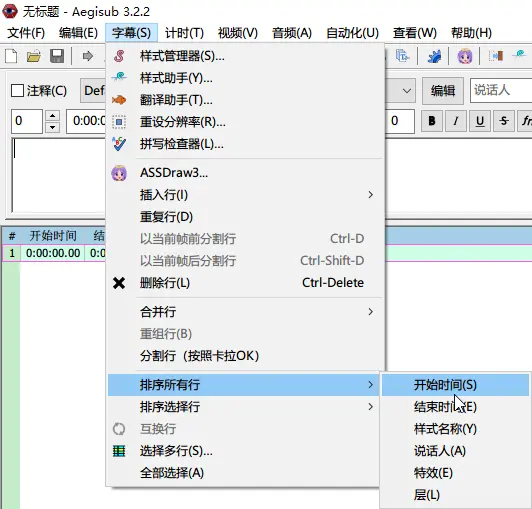The image size is (532, 509).
Task: Click the Aegisub eye title bar icon
Action: pos(10,11)
